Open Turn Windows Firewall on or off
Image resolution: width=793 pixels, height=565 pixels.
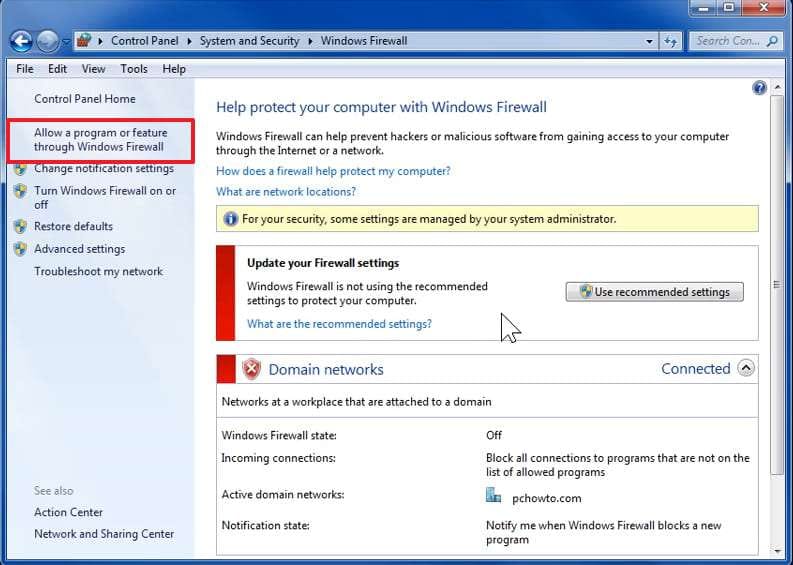(105, 197)
